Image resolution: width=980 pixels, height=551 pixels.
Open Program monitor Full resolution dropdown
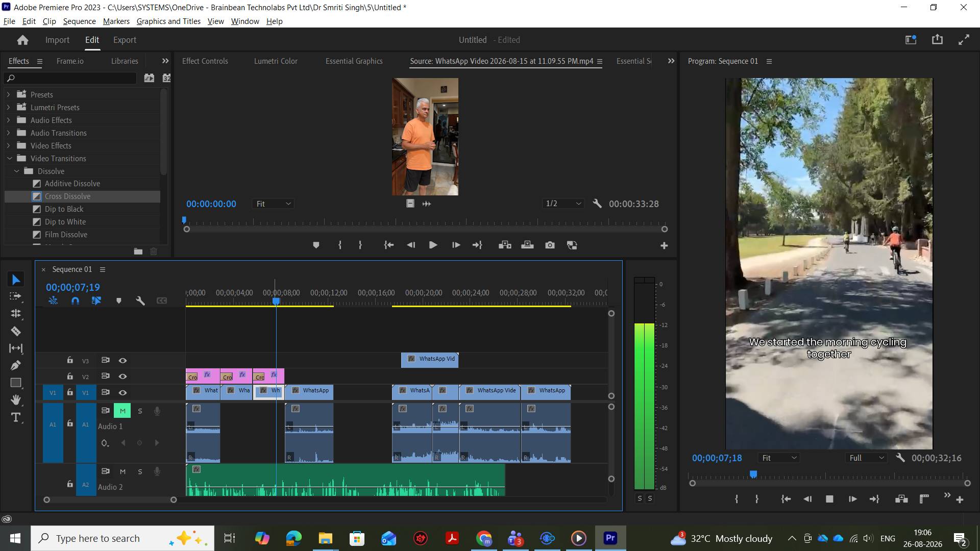(x=867, y=458)
